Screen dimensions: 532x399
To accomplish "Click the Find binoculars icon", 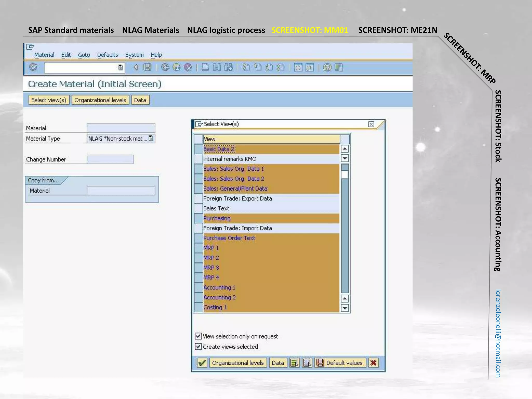I will tap(217, 68).
